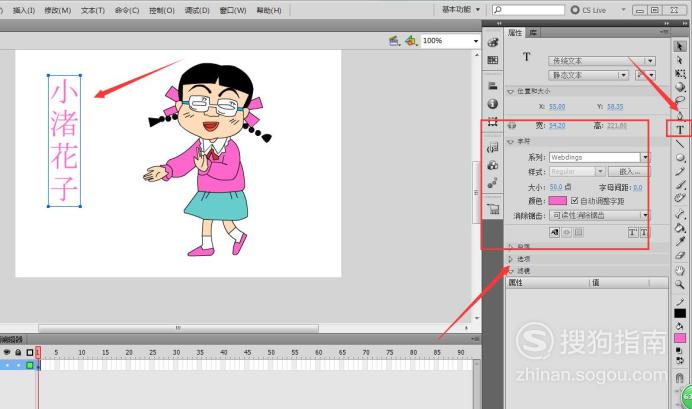Image resolution: width=692 pixels, height=409 pixels.
Task: Select the Hand tool
Action: [x=680, y=270]
